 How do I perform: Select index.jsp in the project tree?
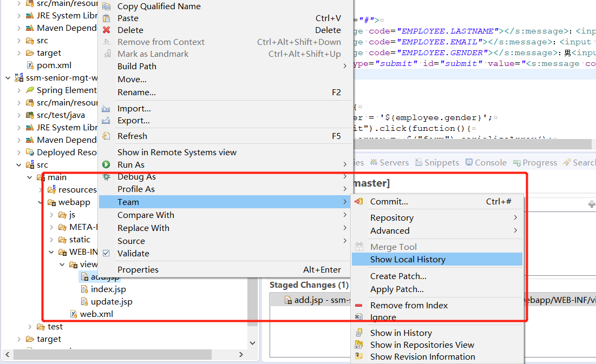(x=108, y=289)
